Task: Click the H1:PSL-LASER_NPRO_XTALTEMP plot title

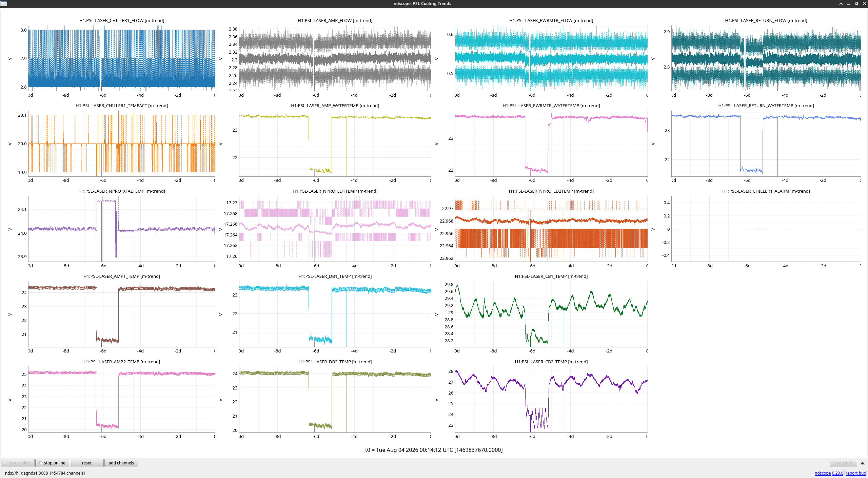Action: point(122,191)
